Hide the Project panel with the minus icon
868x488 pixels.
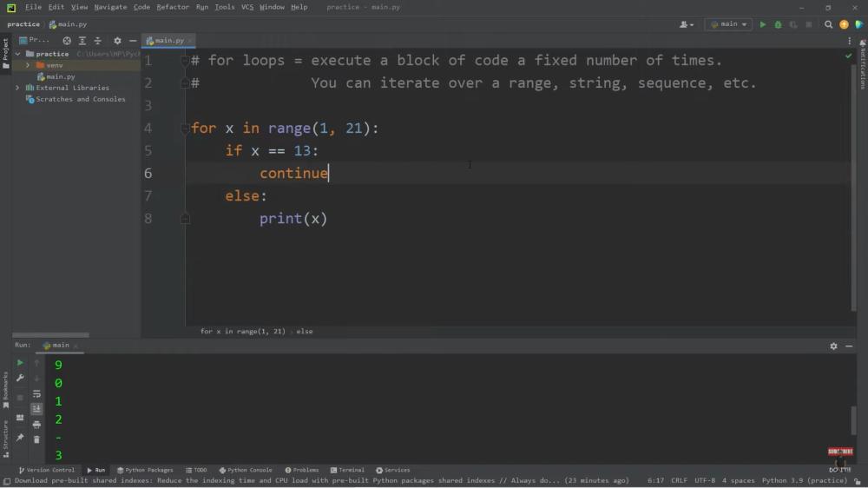point(133,41)
